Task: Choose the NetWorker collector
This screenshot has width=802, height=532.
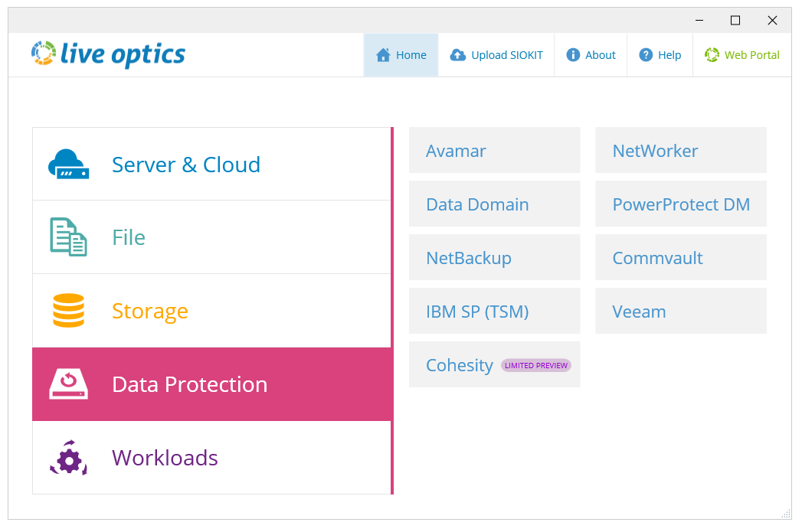Action: click(x=681, y=150)
